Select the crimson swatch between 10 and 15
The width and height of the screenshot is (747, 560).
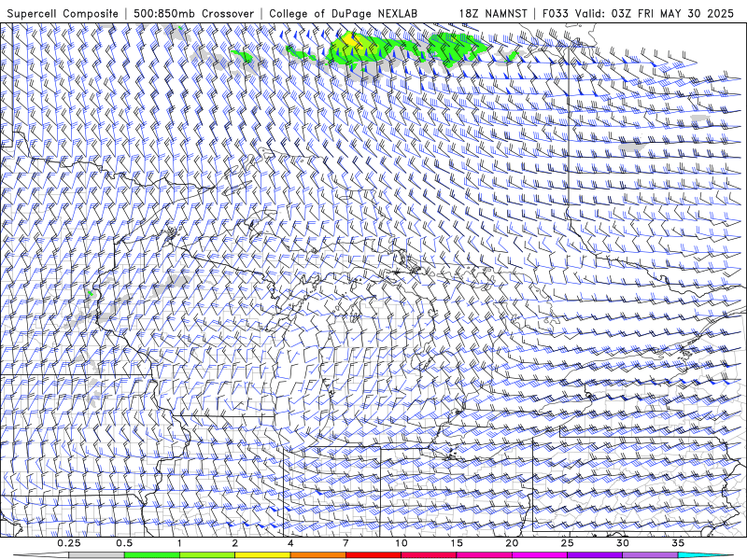[429, 555]
